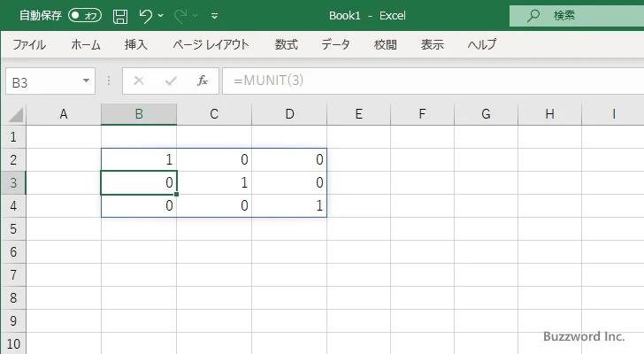Viewport: 644px width, 354px height.
Task: Open the Redo history dropdown arrow
Action: 195,16
